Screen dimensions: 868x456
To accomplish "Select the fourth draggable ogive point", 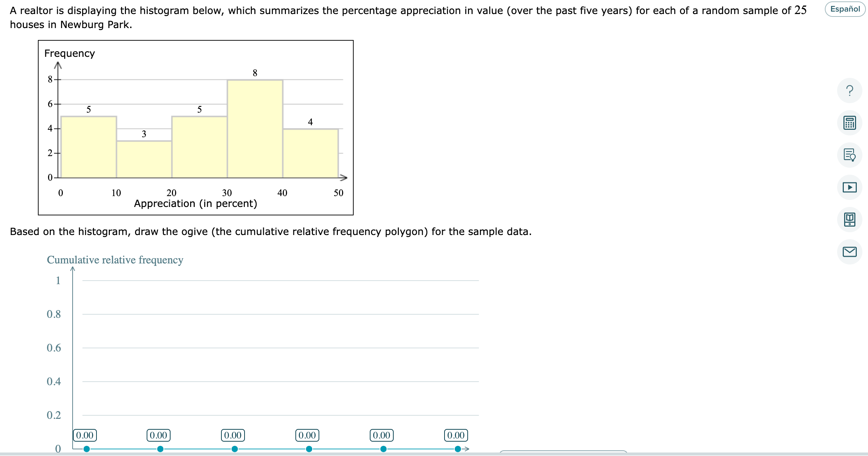I will (309, 449).
